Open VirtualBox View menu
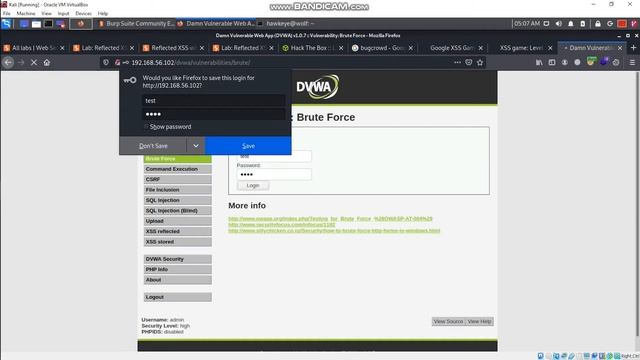The height and width of the screenshot is (360, 640). [x=47, y=13]
